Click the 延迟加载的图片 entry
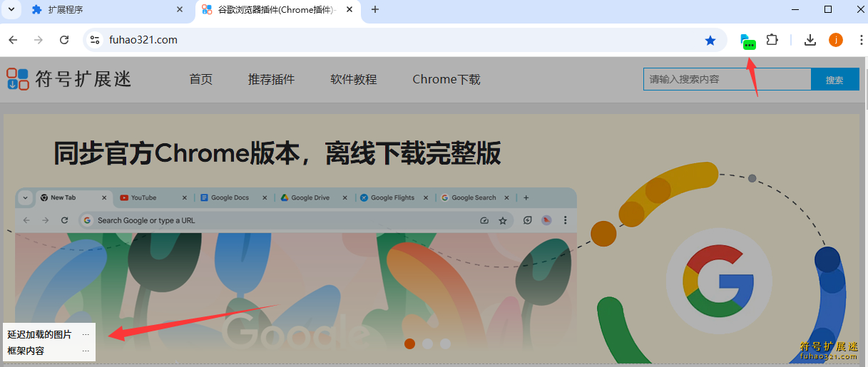This screenshot has width=868, height=367. click(39, 334)
